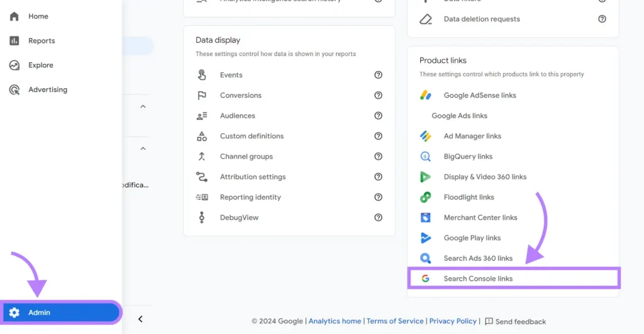This screenshot has height=334, width=644.
Task: Open help for Channel groups
Action: (x=378, y=157)
